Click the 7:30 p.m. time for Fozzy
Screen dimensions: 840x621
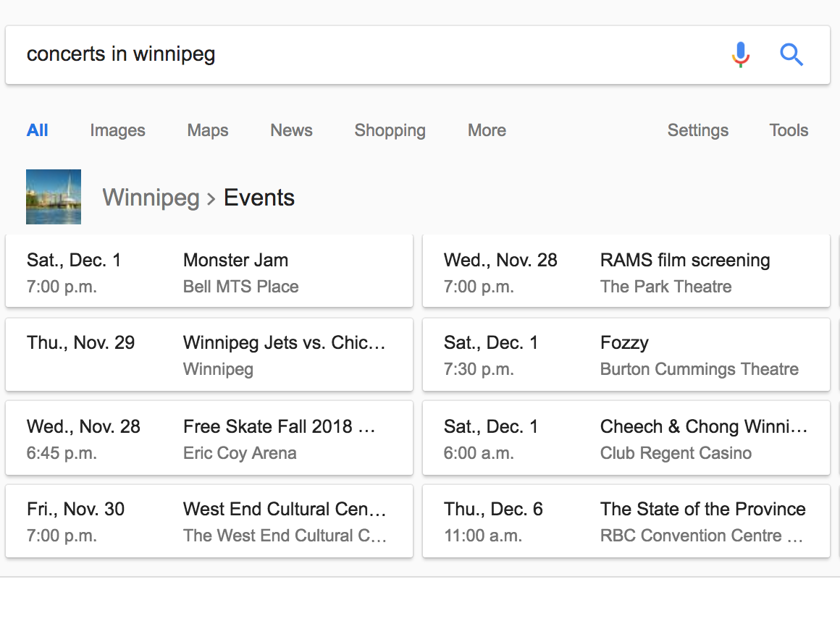point(479,369)
